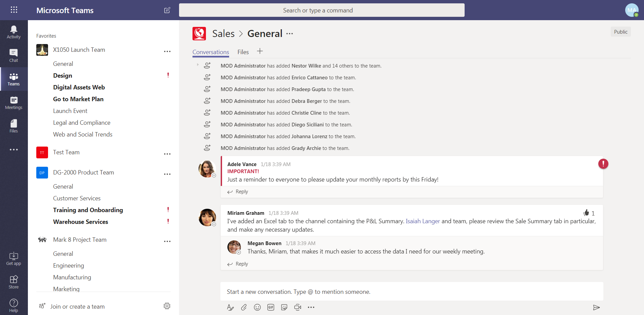Click the Isaiah Langer mention link

tap(423, 221)
